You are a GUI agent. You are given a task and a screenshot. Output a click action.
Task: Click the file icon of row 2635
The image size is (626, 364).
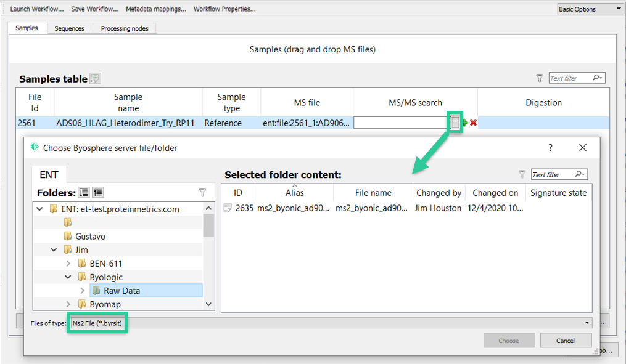(x=228, y=208)
